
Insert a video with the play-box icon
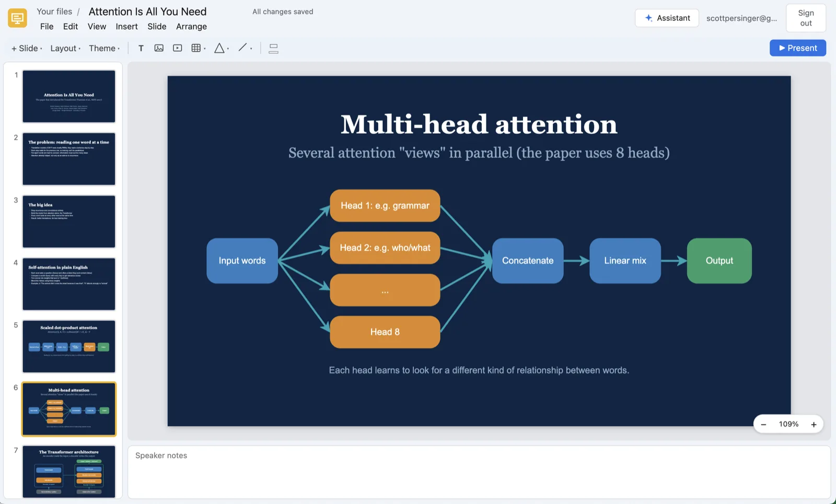point(178,48)
